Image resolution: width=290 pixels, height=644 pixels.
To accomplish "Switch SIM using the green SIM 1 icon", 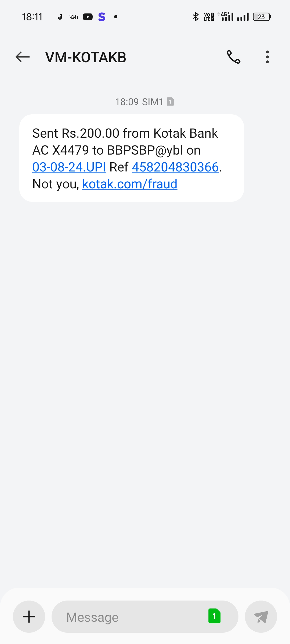I will click(214, 616).
